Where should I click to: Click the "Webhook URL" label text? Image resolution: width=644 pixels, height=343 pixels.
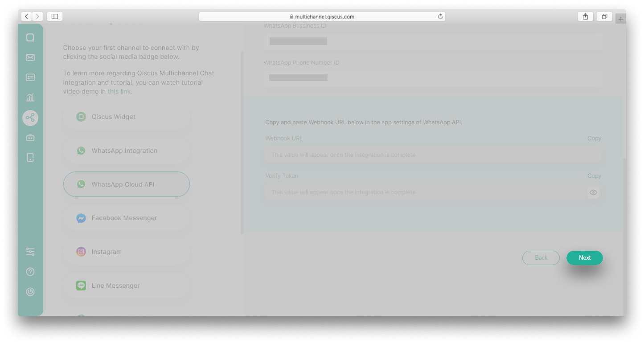284,139
